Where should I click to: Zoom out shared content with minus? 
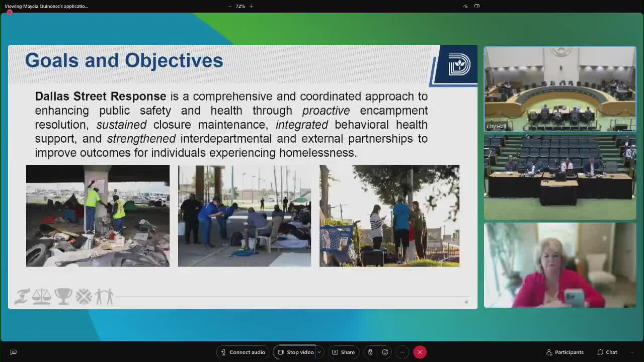[x=230, y=6]
